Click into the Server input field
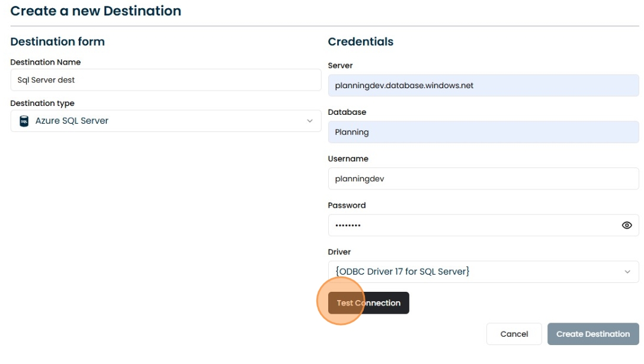This screenshot has height=364, width=644. pyautogui.click(x=483, y=86)
